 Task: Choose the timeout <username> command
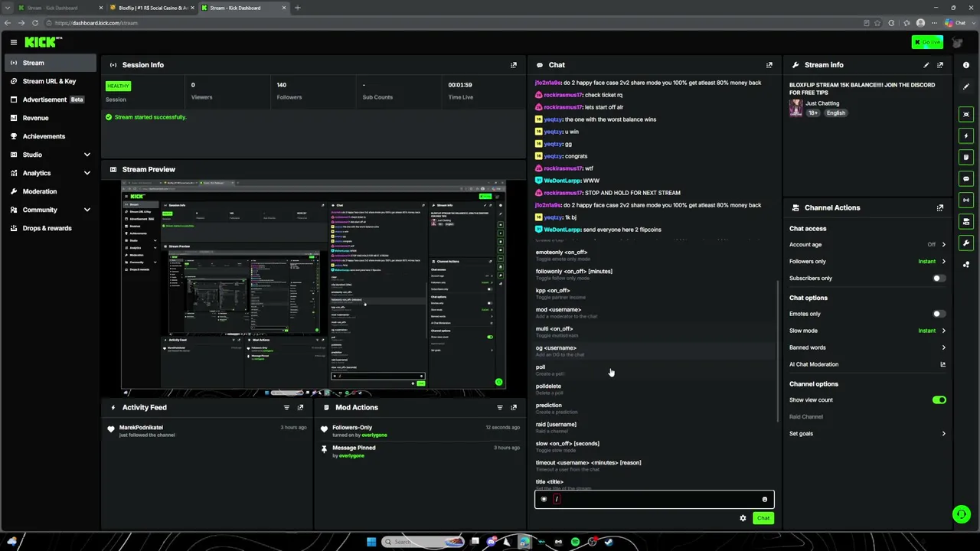655,465
